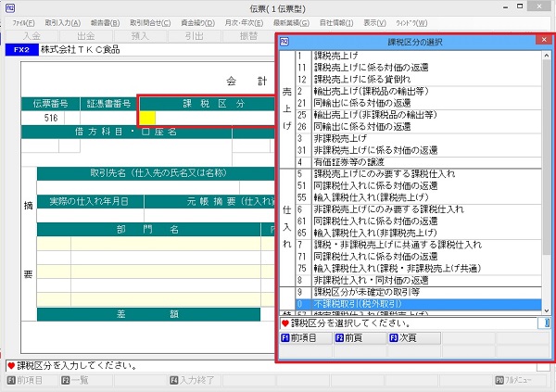
Task: Select row 8 非課税仕入れ・同対価の返還
Action: [x=419, y=280]
